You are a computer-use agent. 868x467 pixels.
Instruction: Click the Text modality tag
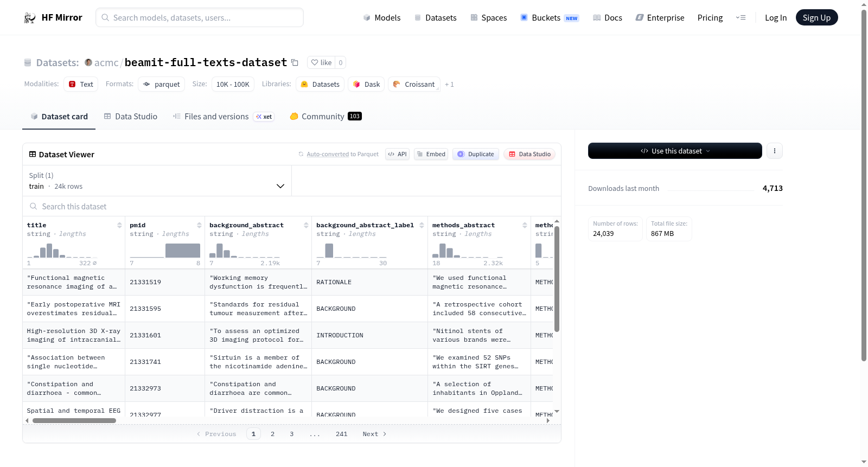[81, 84]
